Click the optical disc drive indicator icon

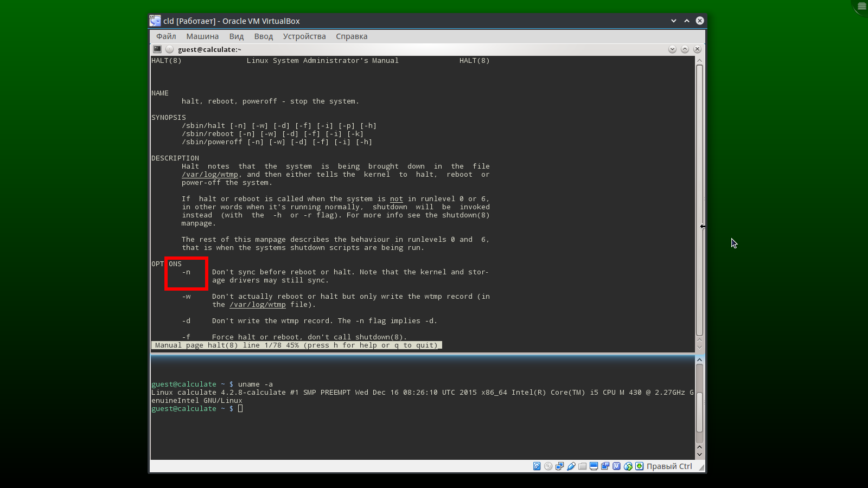[548, 466]
